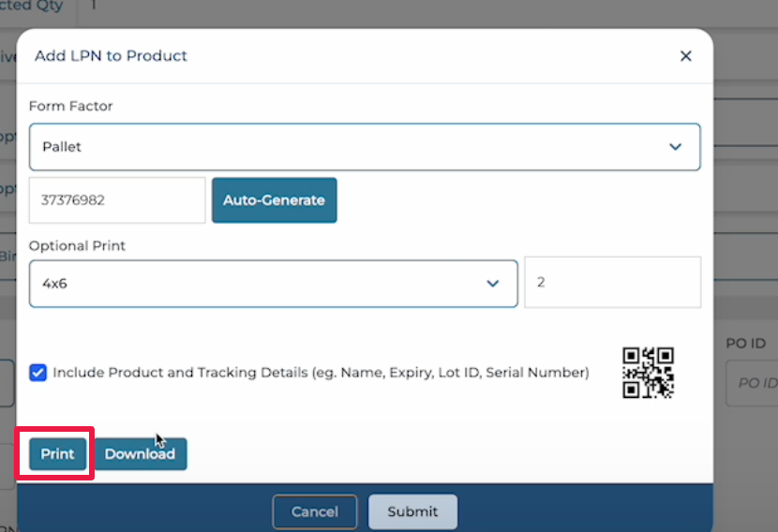Click the LPN number field showing 37376982
This screenshot has height=532, width=778.
(x=116, y=200)
